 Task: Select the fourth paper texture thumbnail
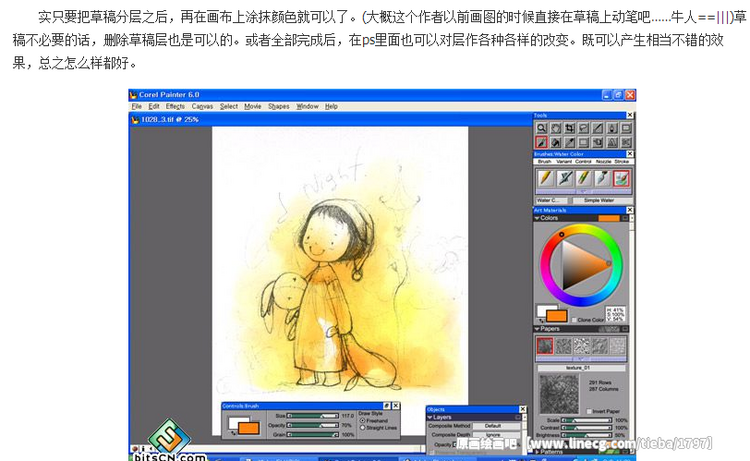click(x=599, y=345)
